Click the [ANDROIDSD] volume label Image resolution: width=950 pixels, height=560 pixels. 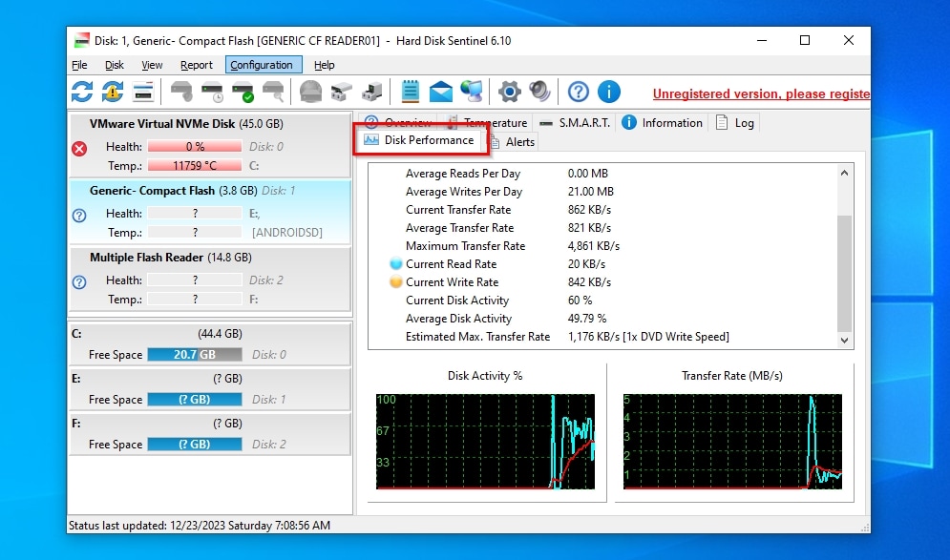(287, 233)
